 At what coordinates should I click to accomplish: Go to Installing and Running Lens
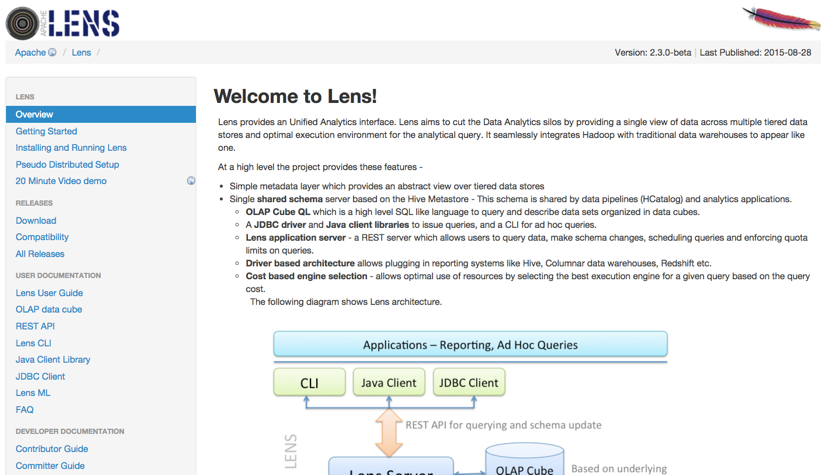click(x=71, y=148)
